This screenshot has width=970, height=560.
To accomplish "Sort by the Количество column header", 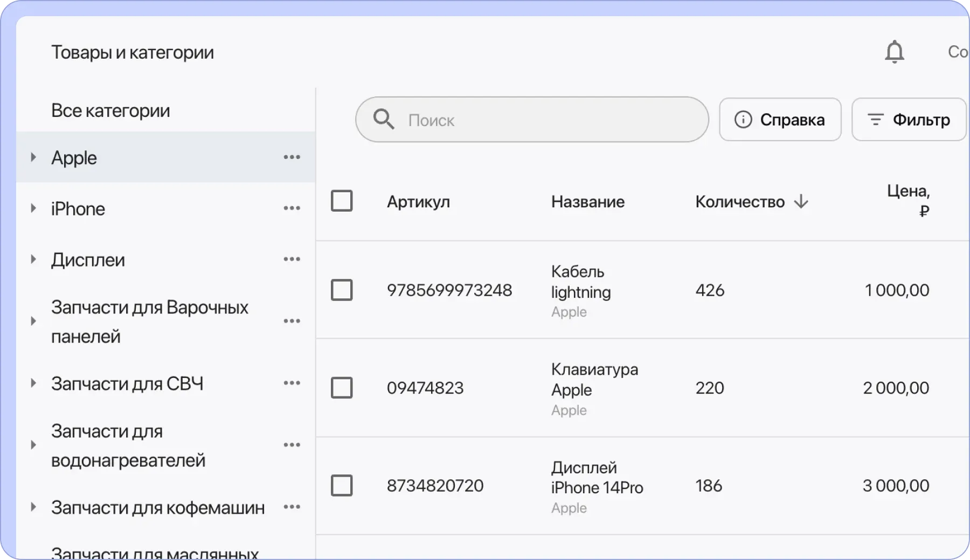I will point(740,201).
